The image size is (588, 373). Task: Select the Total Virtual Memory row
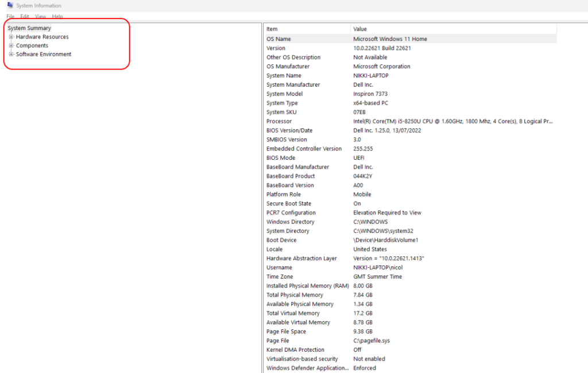pos(411,313)
